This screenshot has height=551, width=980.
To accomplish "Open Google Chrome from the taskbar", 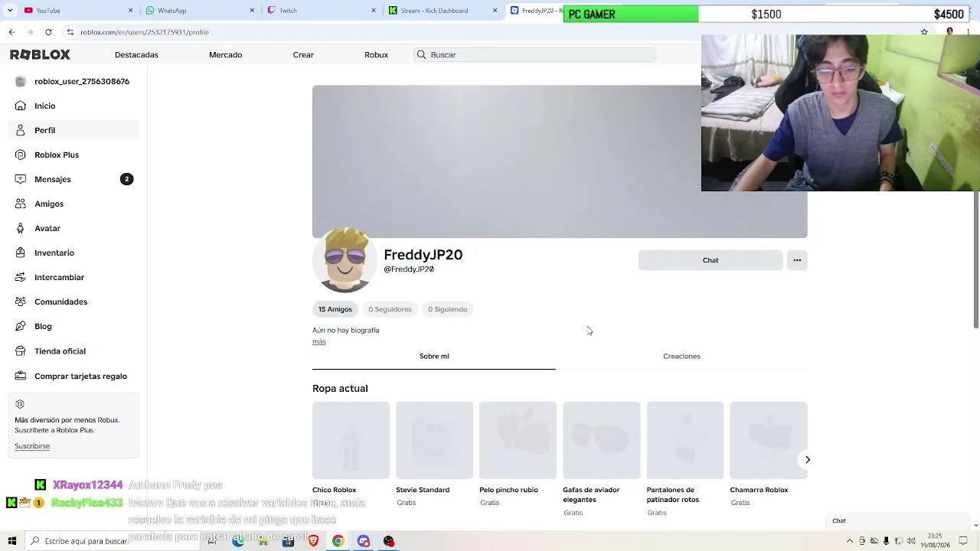I will point(338,541).
